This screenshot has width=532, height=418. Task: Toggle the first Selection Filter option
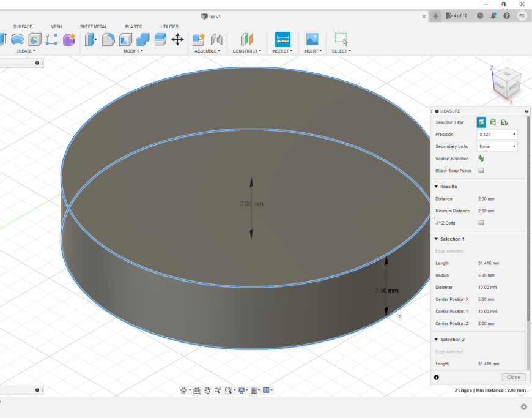click(x=481, y=122)
